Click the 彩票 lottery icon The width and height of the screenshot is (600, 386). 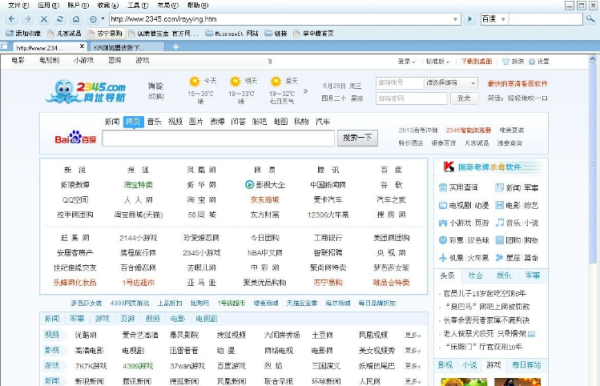(443, 240)
